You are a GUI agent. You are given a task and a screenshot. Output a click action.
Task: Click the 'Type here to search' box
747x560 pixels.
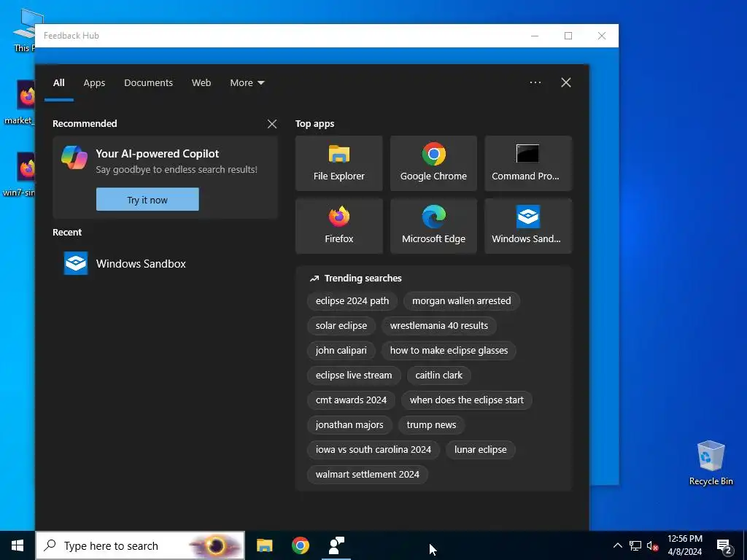[x=140, y=545]
